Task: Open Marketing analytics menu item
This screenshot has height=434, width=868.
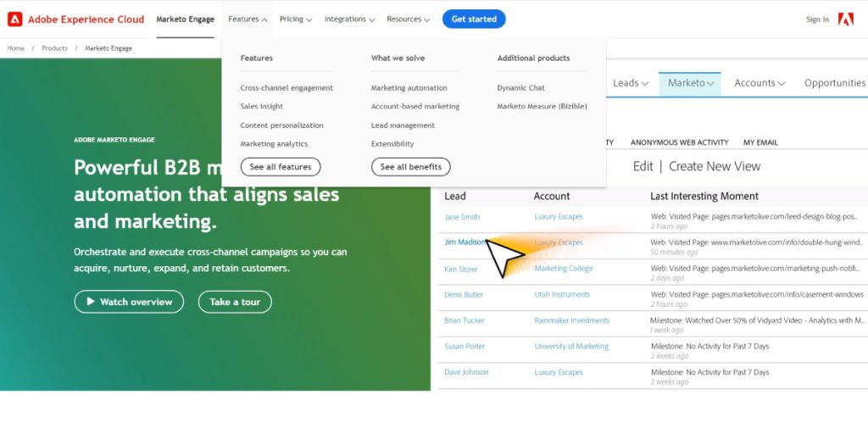Action: pos(274,144)
